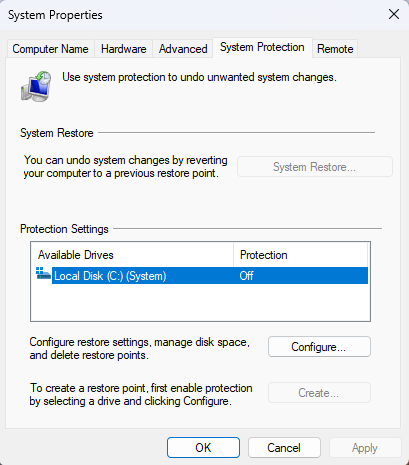Screen dimensions: 409x465
Task: Open the Hardware tab
Action: 124,49
